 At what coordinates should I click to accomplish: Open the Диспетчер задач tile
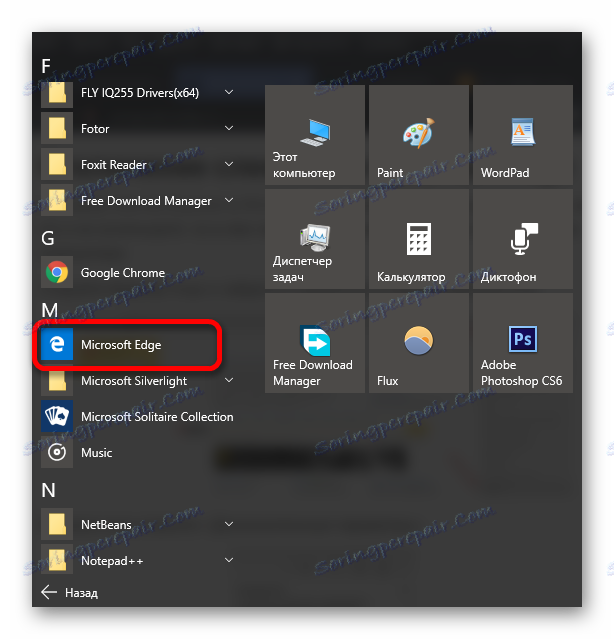point(315,239)
